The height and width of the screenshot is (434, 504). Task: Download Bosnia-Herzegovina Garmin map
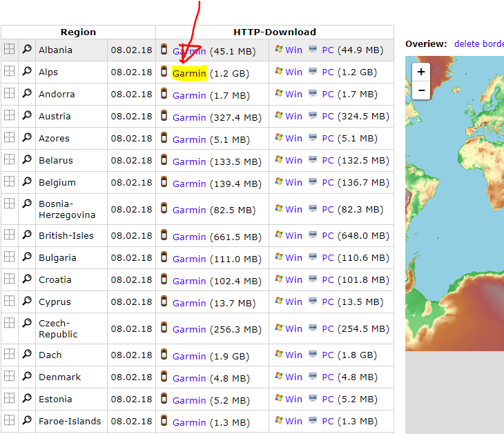click(x=189, y=210)
